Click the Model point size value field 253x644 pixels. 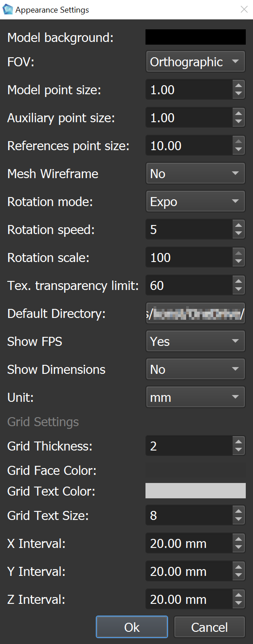(x=189, y=90)
